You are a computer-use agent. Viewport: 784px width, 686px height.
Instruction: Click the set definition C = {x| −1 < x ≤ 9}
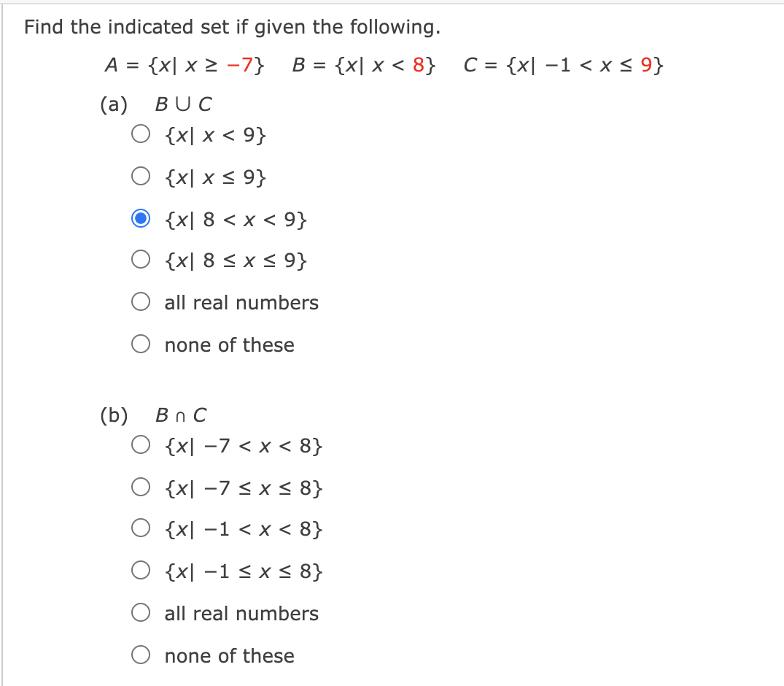[563, 65]
